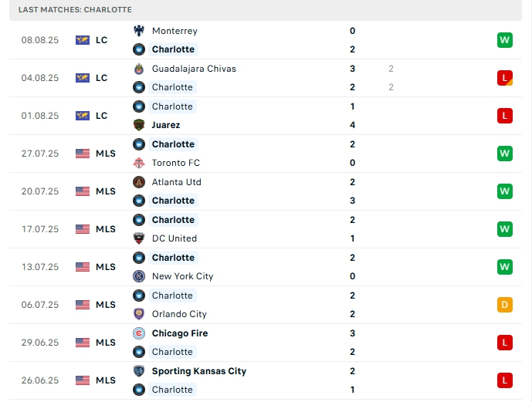
Task: Click the Toronto FC crest icon
Action: 139,163
